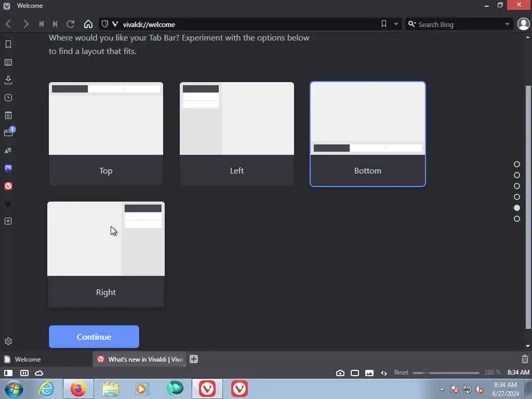
Task: Open the History panel
Action: pyautogui.click(x=8, y=98)
